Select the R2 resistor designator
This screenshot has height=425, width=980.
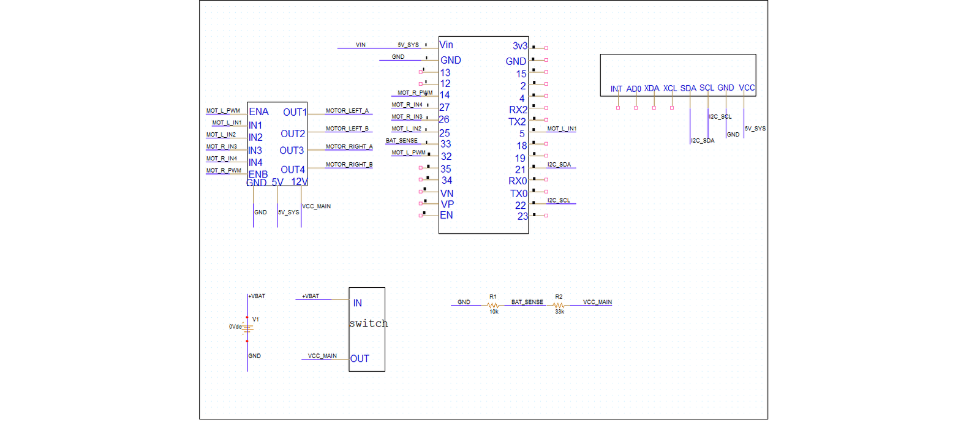coord(559,297)
